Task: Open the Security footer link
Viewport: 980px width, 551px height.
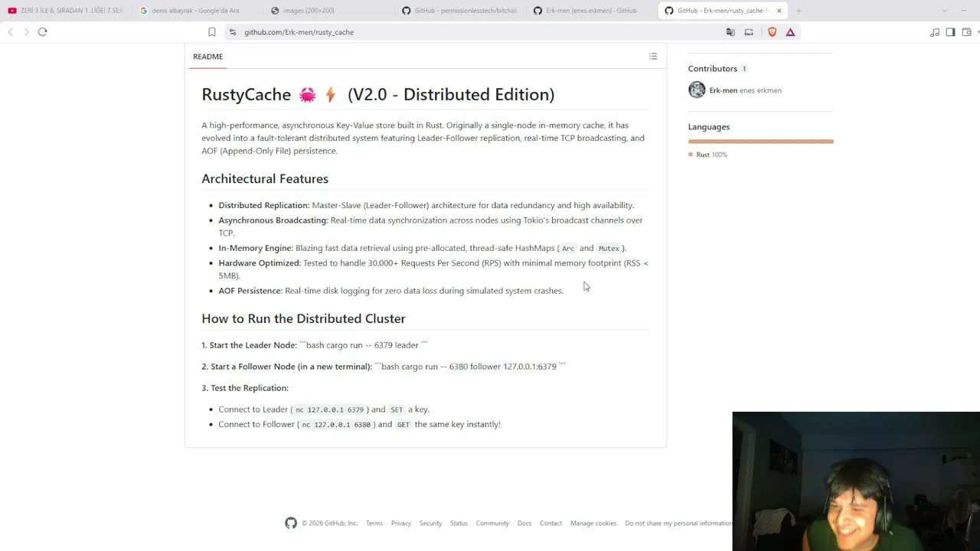Action: point(430,523)
